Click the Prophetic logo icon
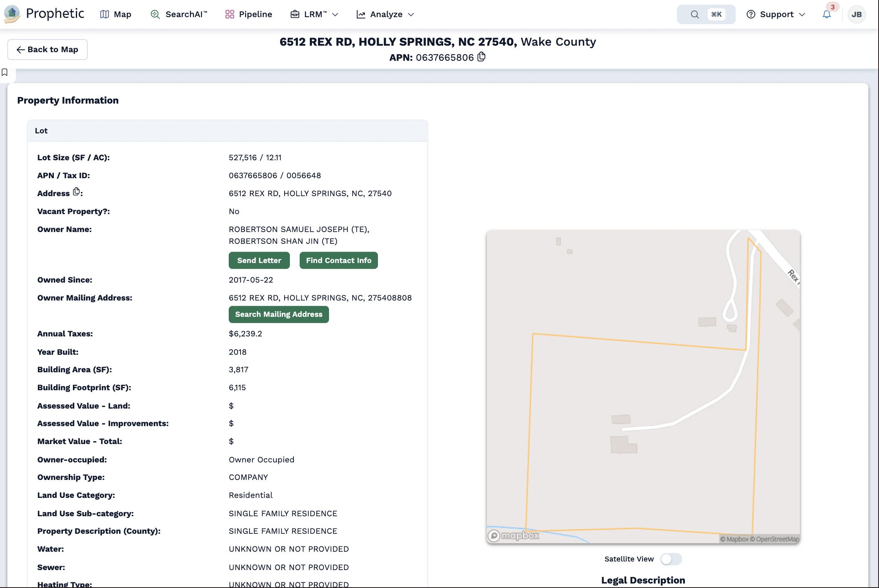Viewport: 879px width, 588px height. tap(12, 14)
